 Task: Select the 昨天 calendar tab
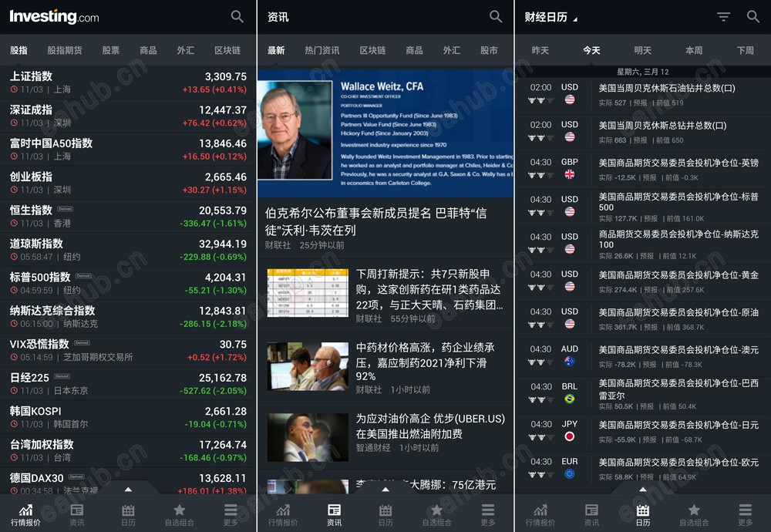click(x=540, y=50)
